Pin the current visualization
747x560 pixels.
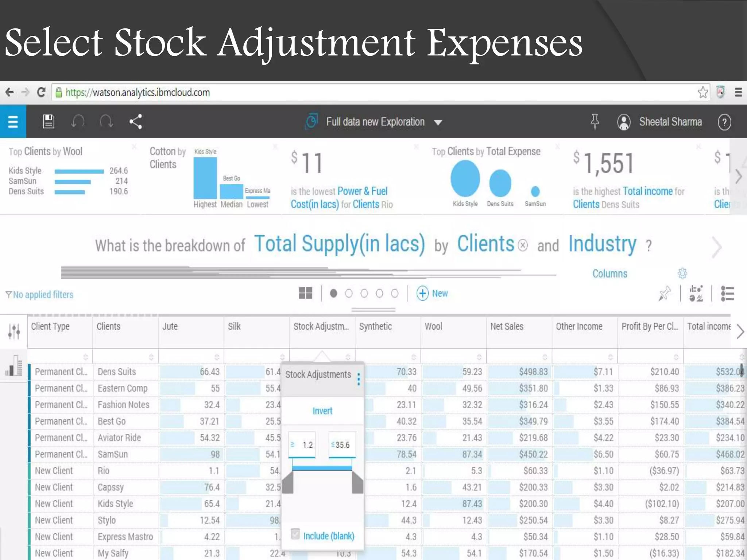[664, 293]
